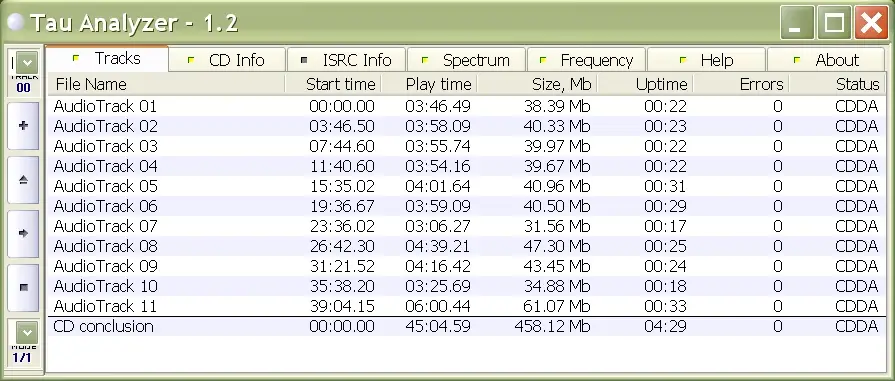Open the Spectrum tab
The width and height of the screenshot is (895, 381).
[466, 59]
